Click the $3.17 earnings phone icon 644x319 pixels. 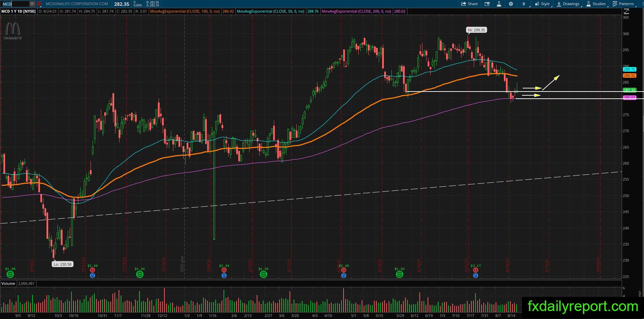click(x=475, y=270)
